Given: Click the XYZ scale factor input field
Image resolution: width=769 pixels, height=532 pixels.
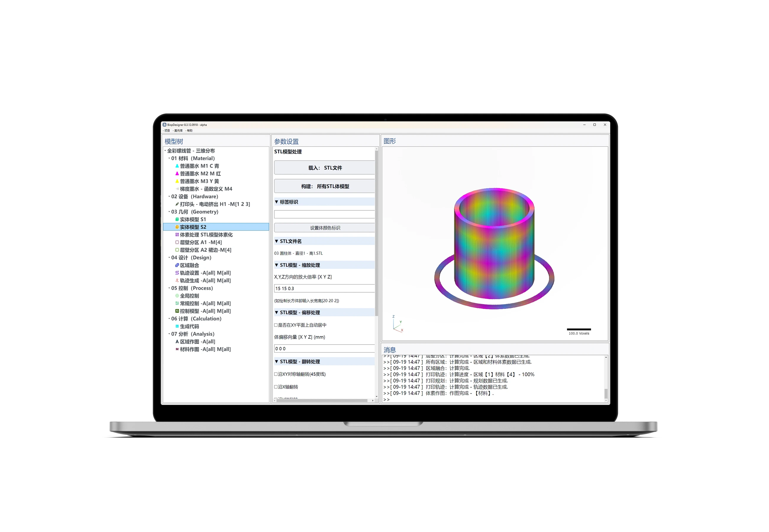Looking at the screenshot, I should pos(324,289).
